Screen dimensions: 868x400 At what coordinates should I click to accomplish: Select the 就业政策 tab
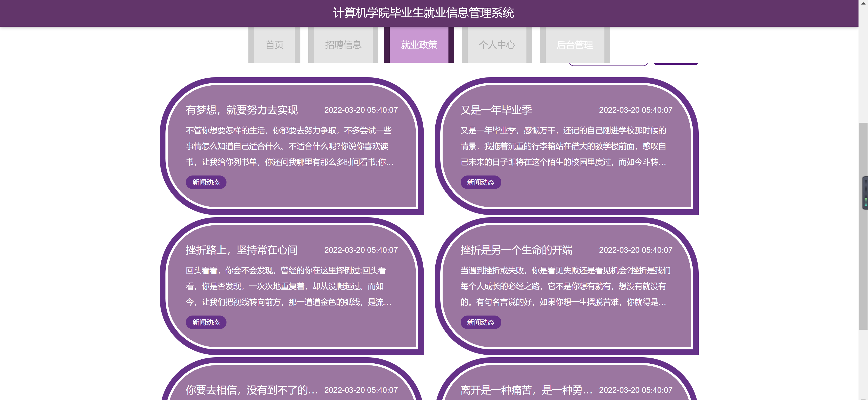pos(419,45)
